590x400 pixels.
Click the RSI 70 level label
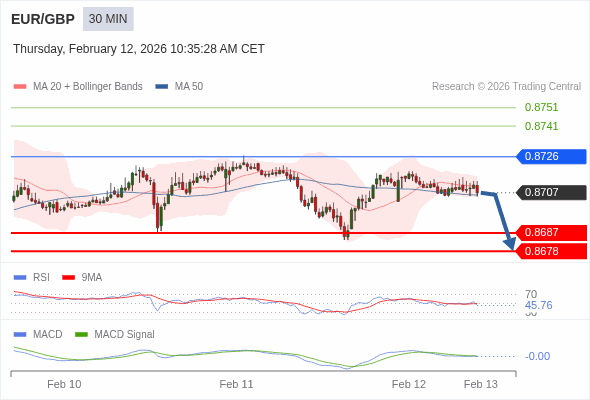pos(531,294)
